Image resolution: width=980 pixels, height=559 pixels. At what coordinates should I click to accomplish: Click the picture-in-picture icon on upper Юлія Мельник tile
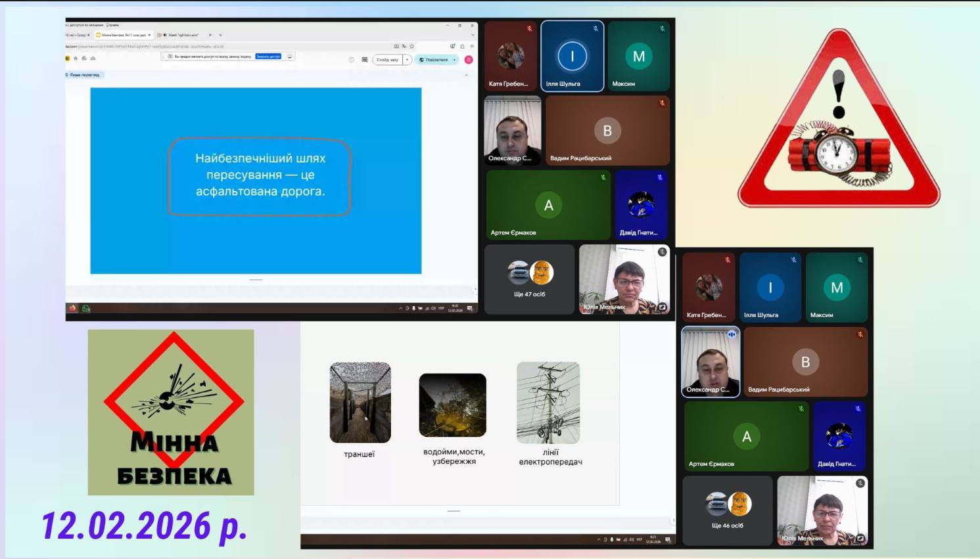pyautogui.click(x=663, y=307)
